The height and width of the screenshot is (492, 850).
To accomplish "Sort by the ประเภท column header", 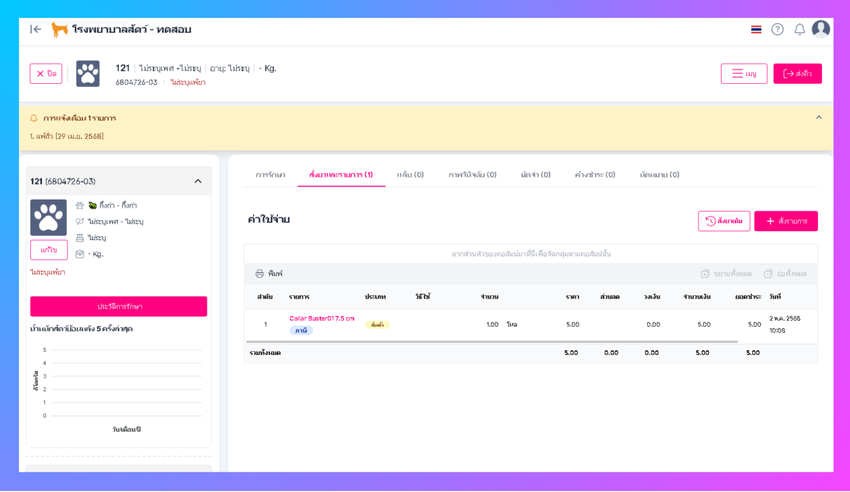I will tap(375, 297).
